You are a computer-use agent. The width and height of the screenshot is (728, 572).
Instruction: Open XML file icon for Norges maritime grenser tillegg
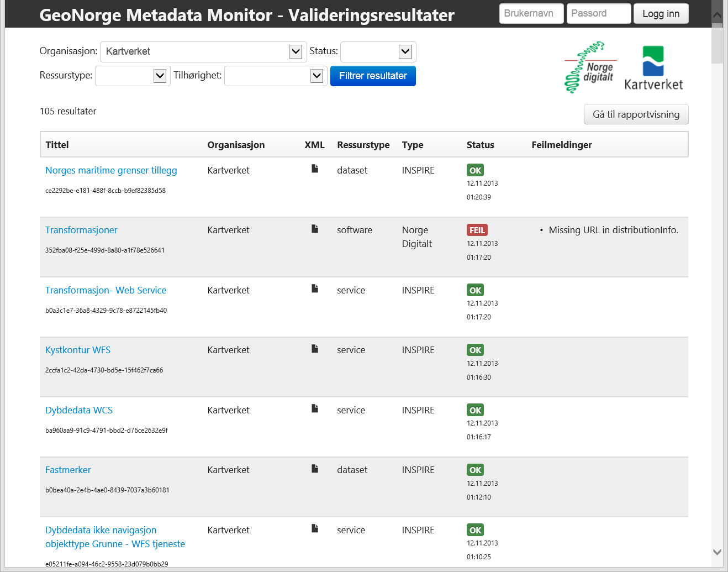(315, 169)
